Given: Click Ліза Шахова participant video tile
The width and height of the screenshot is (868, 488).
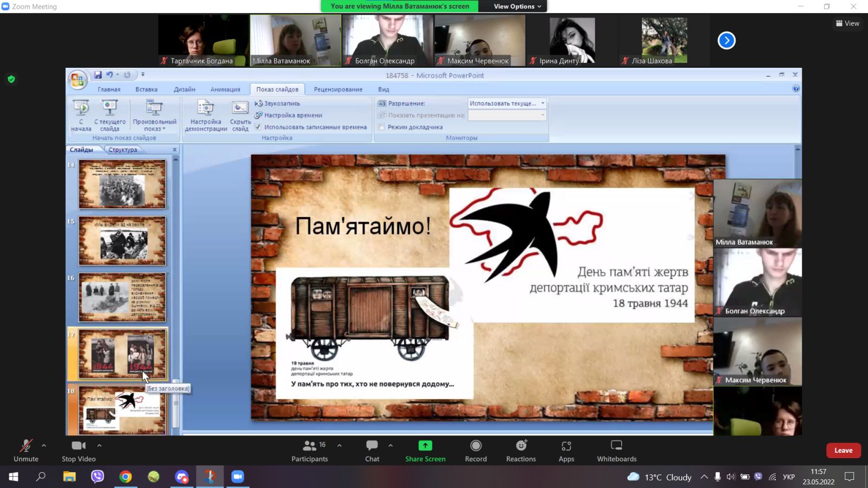Looking at the screenshot, I should (x=664, y=40).
